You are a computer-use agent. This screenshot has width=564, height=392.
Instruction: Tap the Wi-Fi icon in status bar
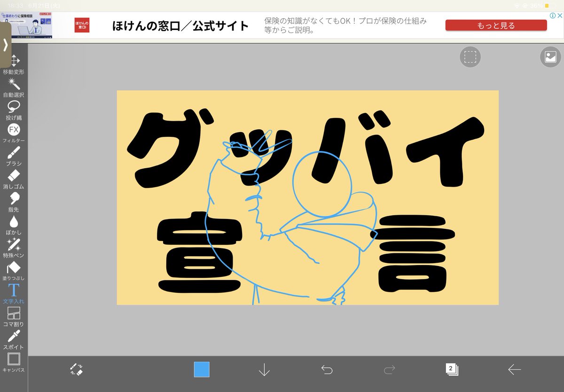517,6
